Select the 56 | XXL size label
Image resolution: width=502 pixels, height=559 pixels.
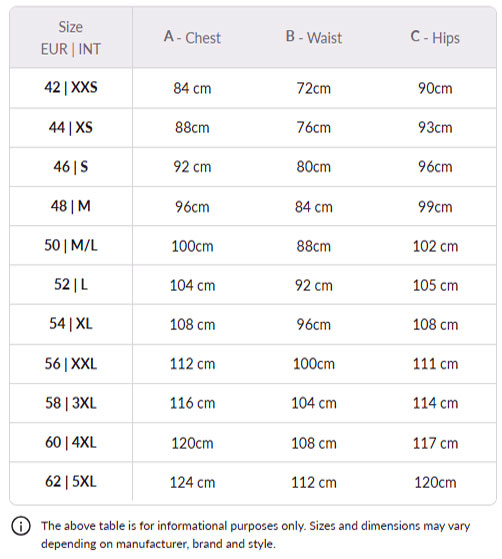click(x=71, y=364)
